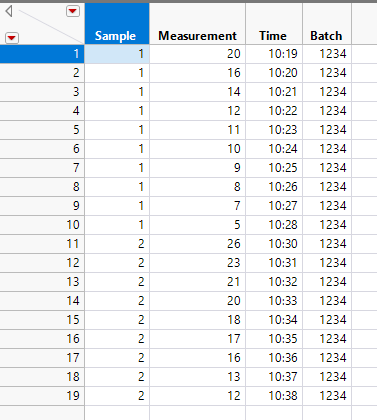Click Time cell 10:30
This screenshot has width=377, height=420.
pyautogui.click(x=274, y=244)
